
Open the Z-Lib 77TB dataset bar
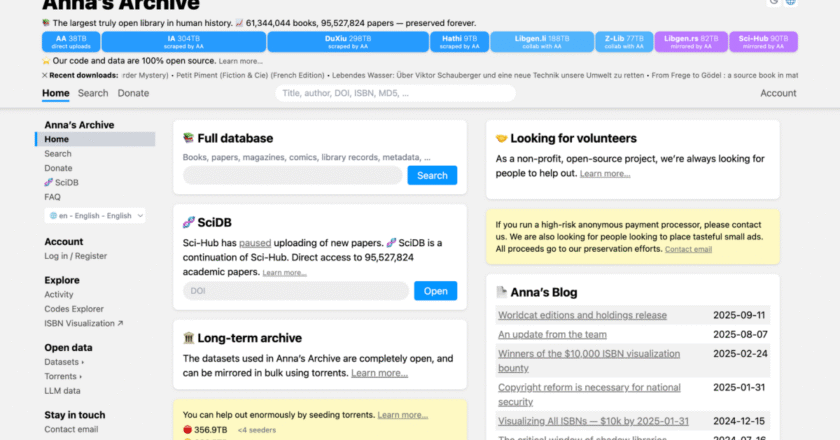coord(624,42)
